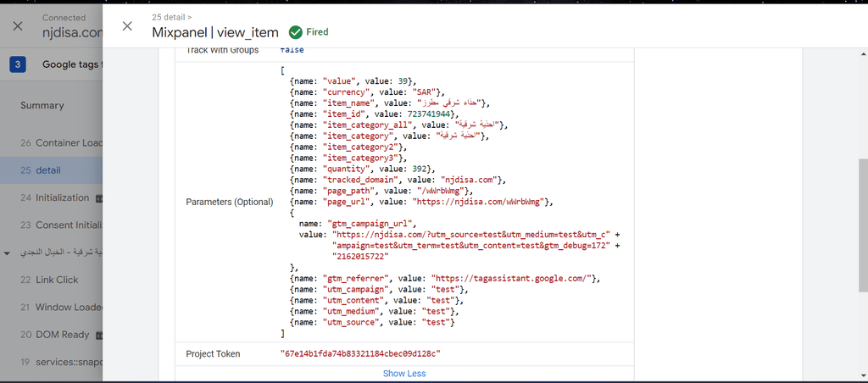Click the page_url parameter line
This screenshot has width=868, height=383.
[x=421, y=202]
